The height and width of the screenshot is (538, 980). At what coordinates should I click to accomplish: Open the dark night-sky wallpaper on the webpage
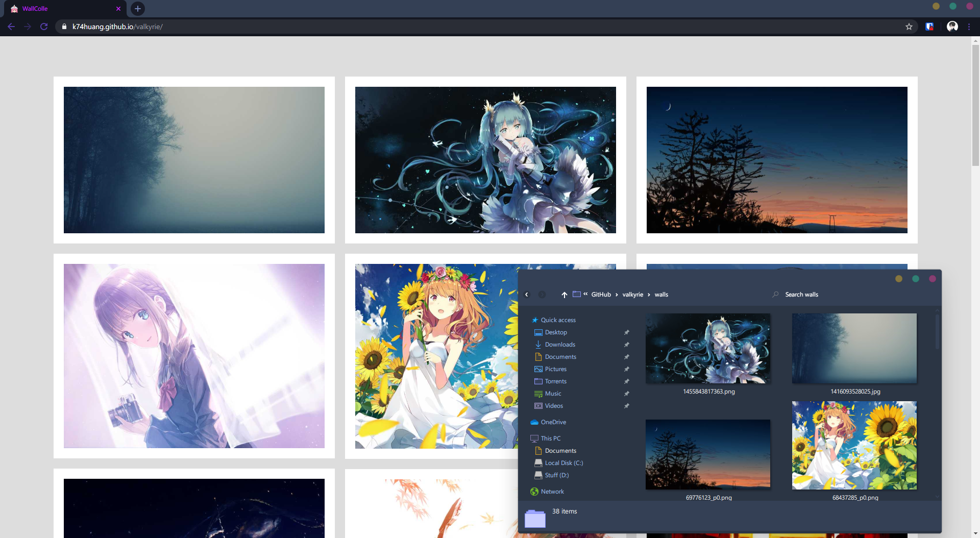click(194, 508)
